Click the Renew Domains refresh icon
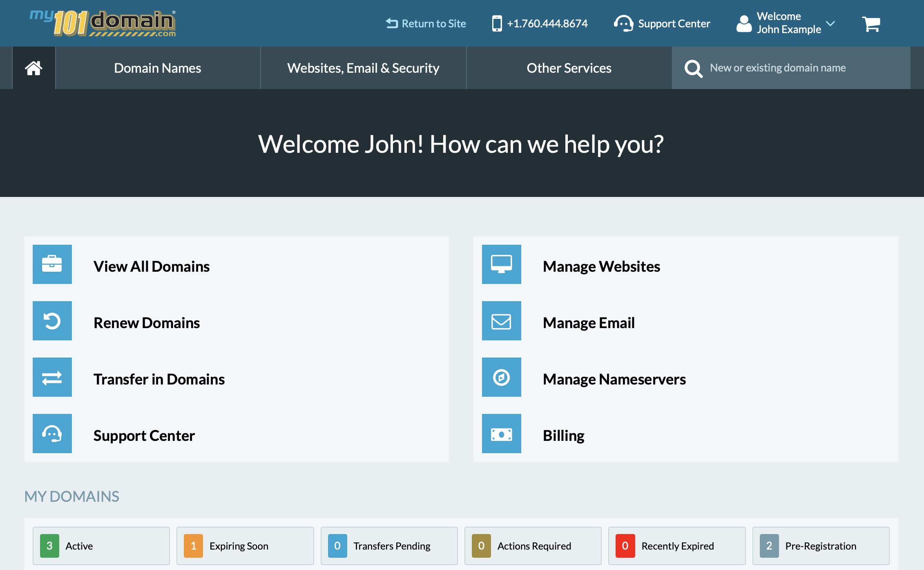Viewport: 924px width, 570px height. tap(52, 321)
